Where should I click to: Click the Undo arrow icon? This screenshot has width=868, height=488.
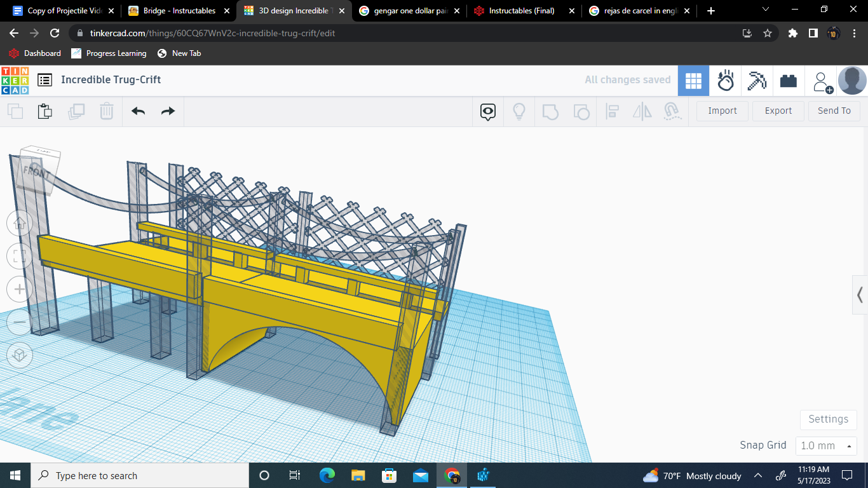pos(138,111)
